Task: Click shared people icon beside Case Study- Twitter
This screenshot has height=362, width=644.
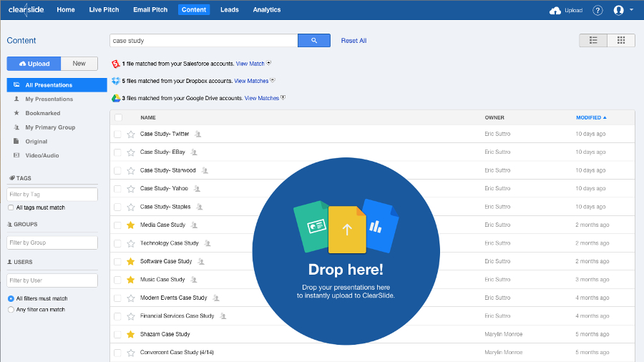Action: [x=198, y=134]
